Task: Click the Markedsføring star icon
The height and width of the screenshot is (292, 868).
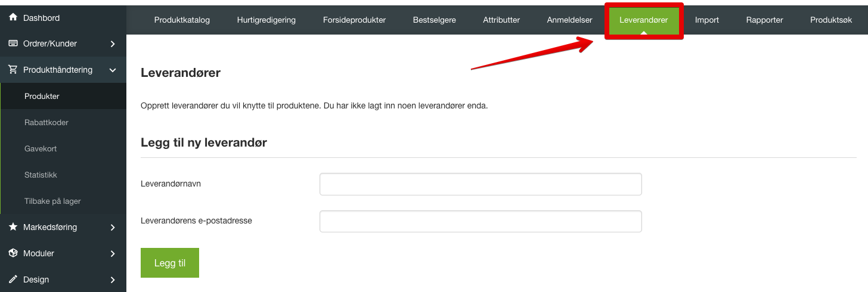Action: [x=13, y=227]
